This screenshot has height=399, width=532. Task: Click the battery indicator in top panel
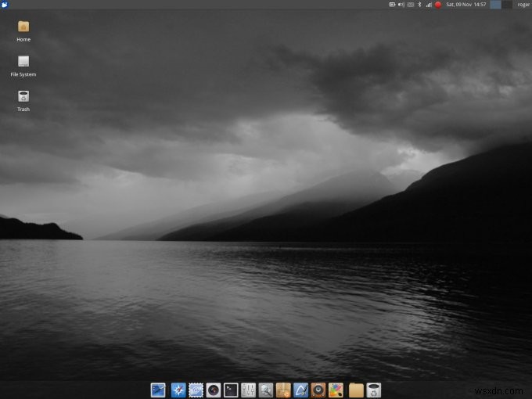click(x=392, y=5)
